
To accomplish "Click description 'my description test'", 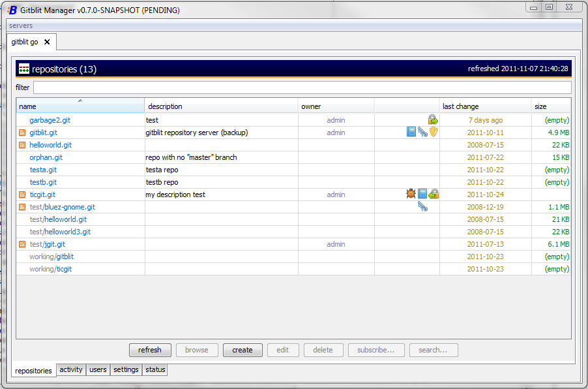I will pos(175,194).
